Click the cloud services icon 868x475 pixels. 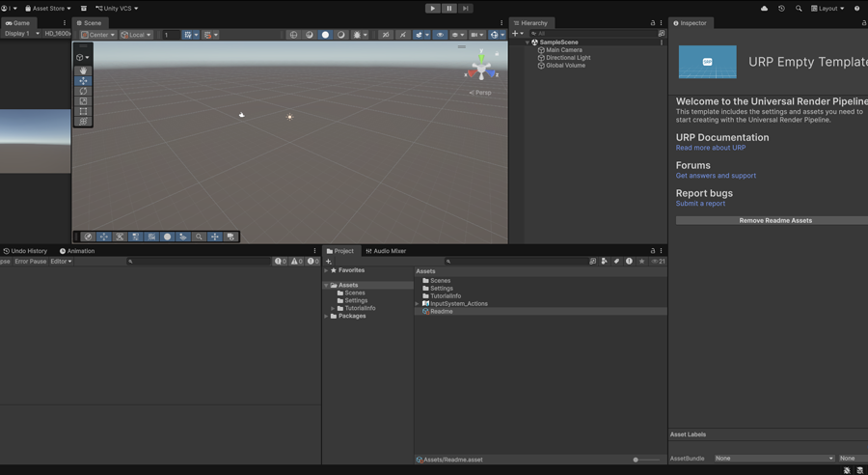(x=764, y=9)
